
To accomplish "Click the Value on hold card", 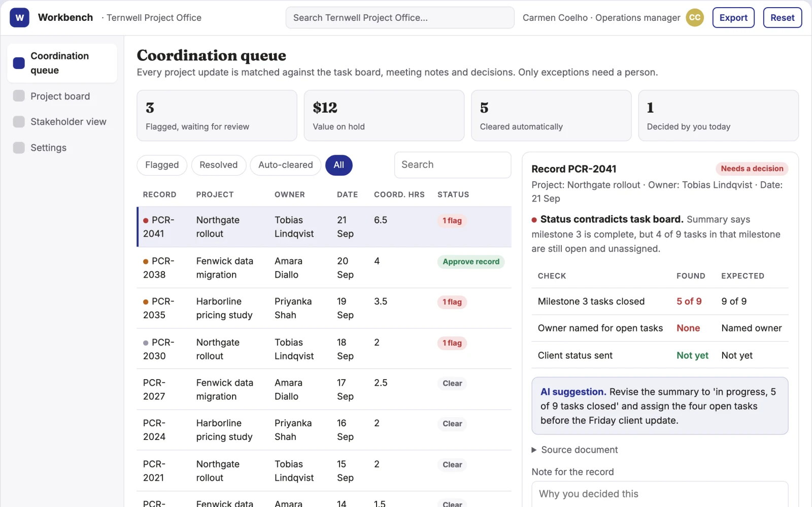I will click(384, 116).
